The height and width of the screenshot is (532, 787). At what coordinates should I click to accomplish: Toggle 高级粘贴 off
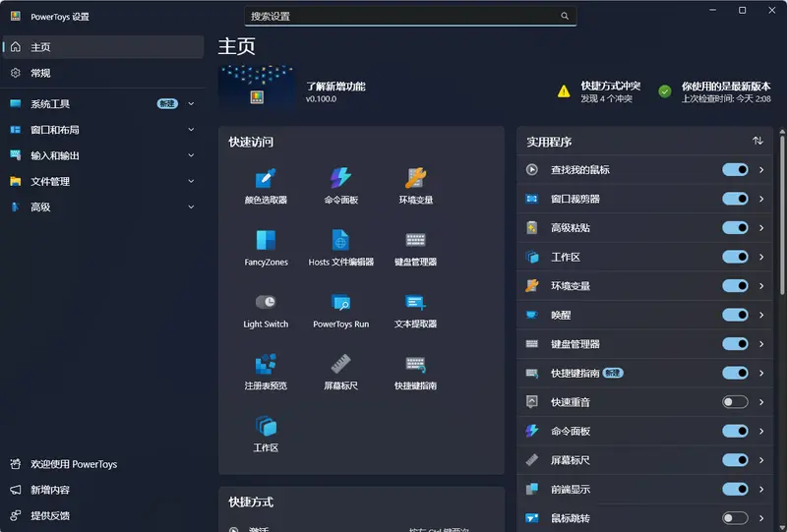coord(735,228)
